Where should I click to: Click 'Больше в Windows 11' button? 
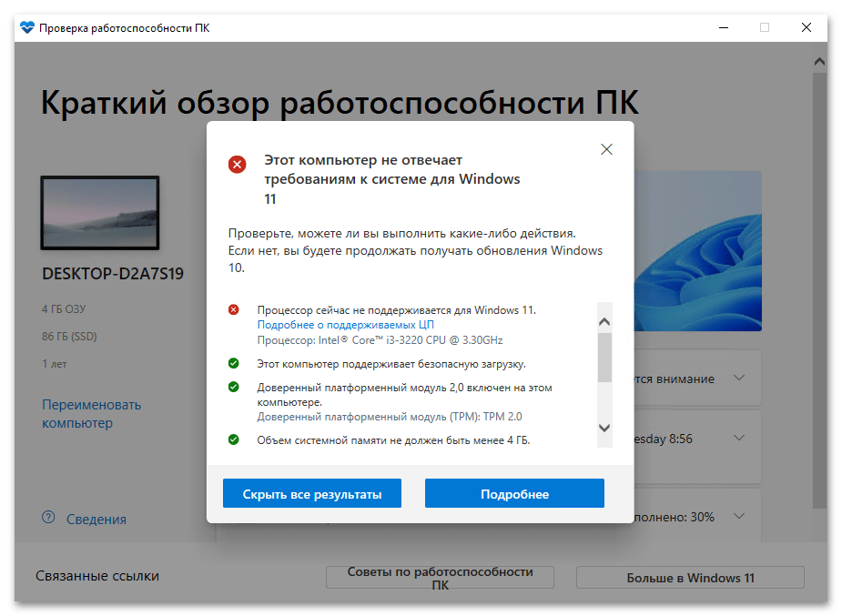690,578
